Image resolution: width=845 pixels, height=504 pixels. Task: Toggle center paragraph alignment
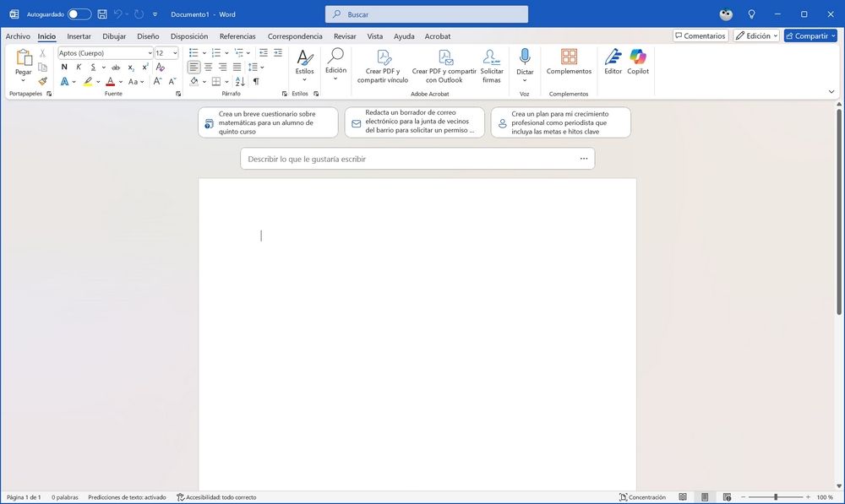pyautogui.click(x=208, y=67)
